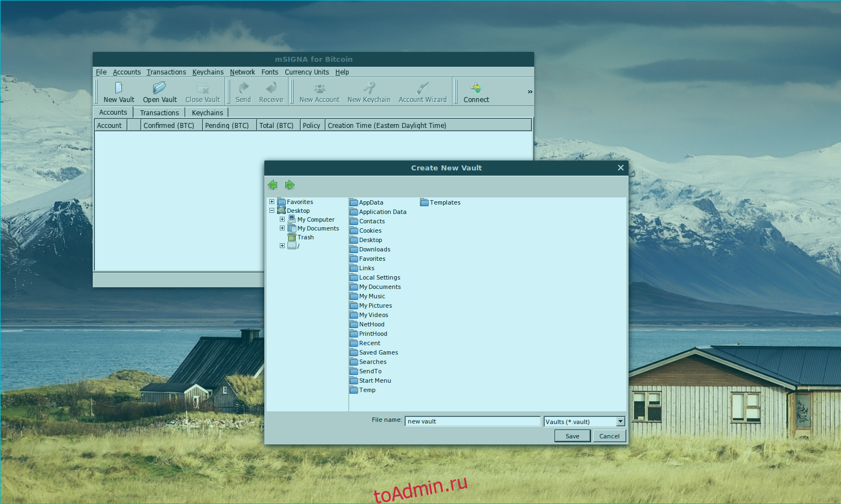This screenshot has height=504, width=841.
Task: Switch to the Keychains tab
Action: point(207,112)
